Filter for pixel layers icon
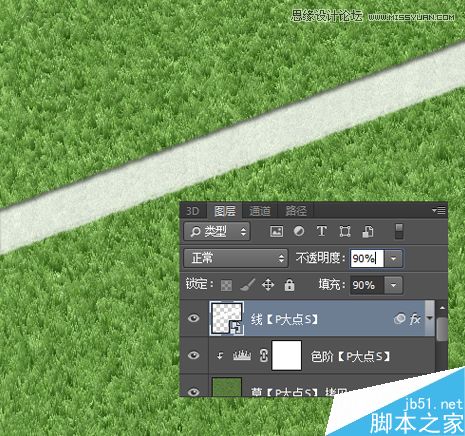The image size is (465, 436). click(277, 231)
